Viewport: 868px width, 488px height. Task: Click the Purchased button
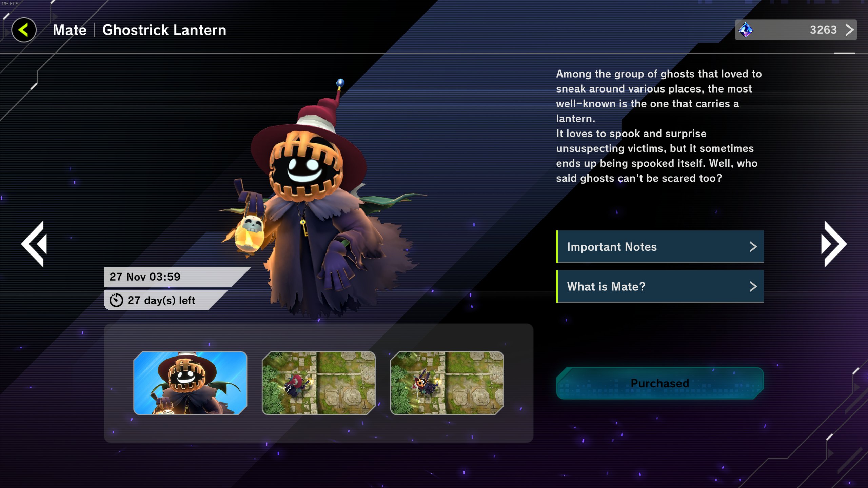tap(660, 383)
